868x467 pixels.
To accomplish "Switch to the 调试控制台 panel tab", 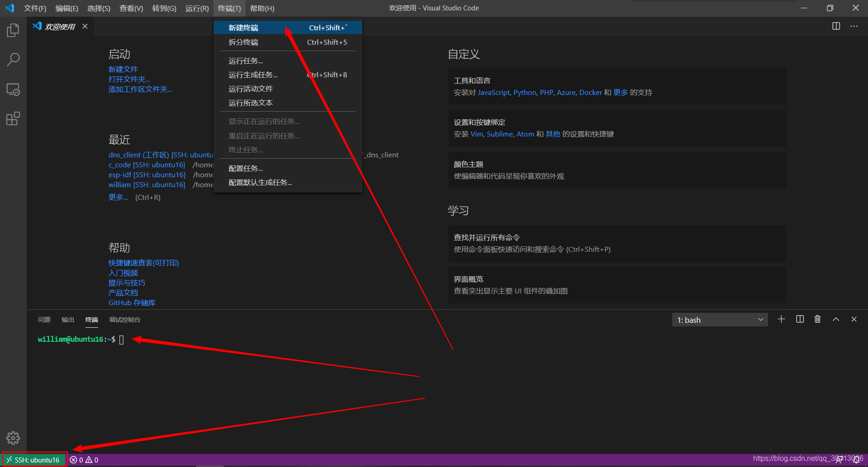I will [x=125, y=320].
